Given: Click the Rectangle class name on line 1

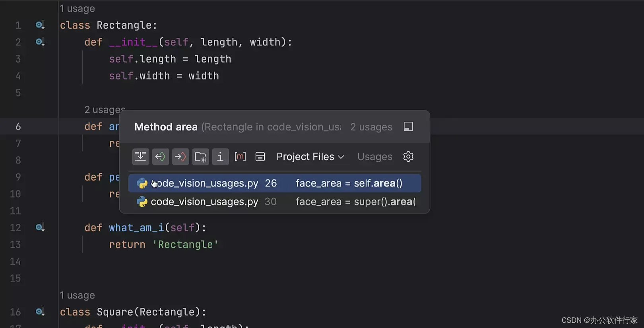Looking at the screenshot, I should 124,25.
